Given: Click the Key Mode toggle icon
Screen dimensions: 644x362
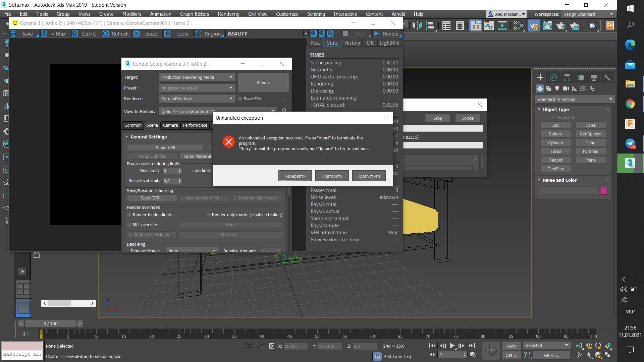Looking at the screenshot, I should click(x=432, y=355).
